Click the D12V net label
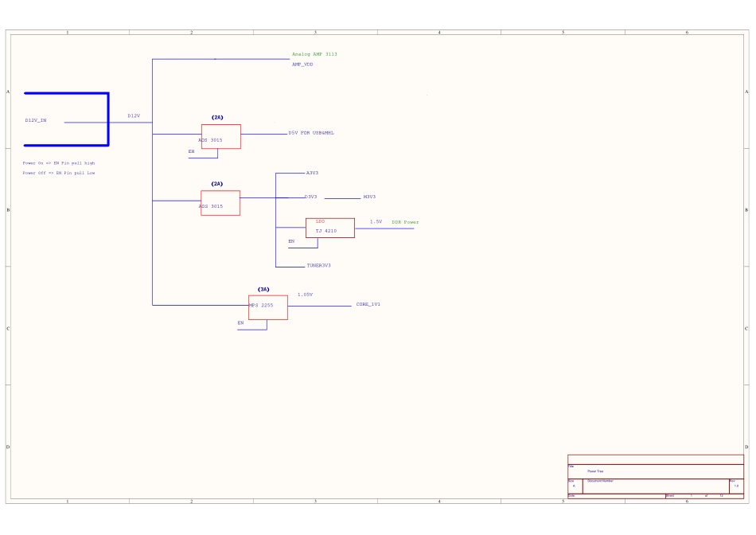The height and width of the screenshot is (535, 756). coord(134,116)
